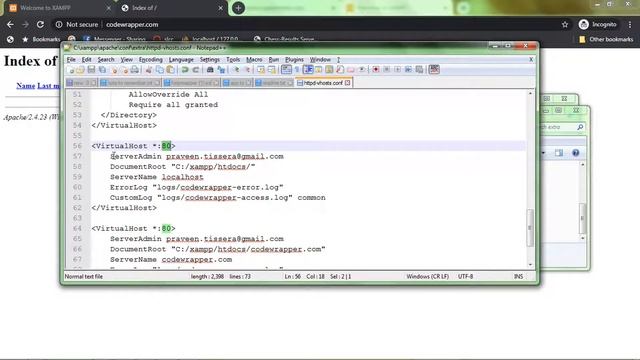Click the macro Playback icon
Image resolution: width=640 pixels, height=360 pixels.
click(398, 70)
